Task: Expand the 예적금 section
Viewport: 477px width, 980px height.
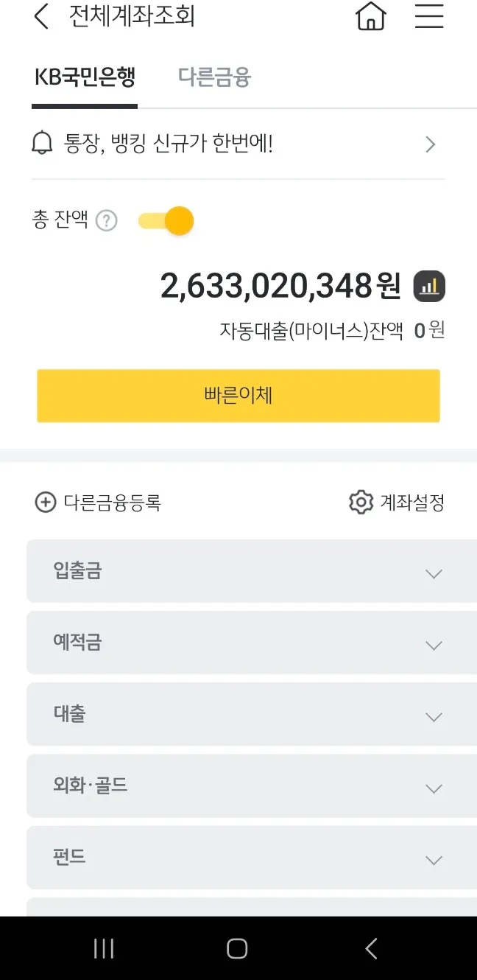Action: pos(434,645)
